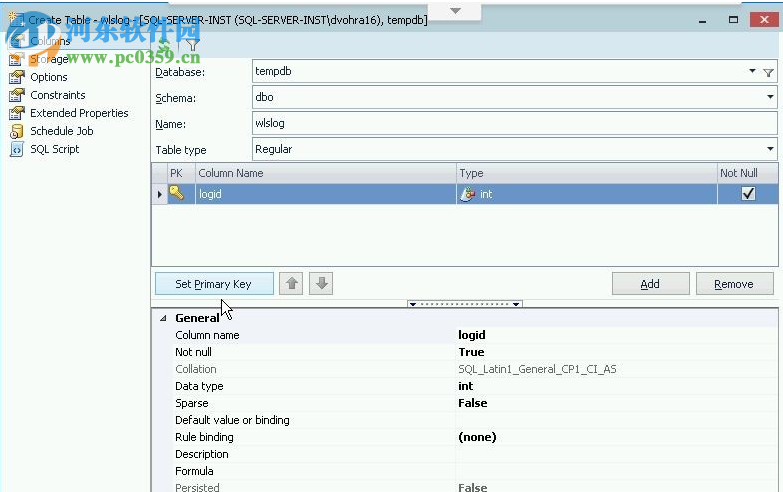The width and height of the screenshot is (783, 492).
Task: Click the Add column button
Action: [650, 284]
